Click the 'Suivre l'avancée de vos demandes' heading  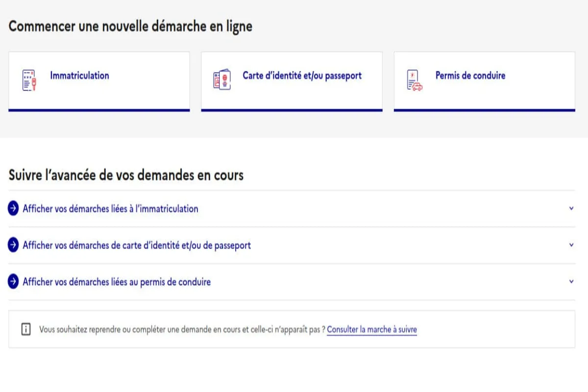pos(125,175)
